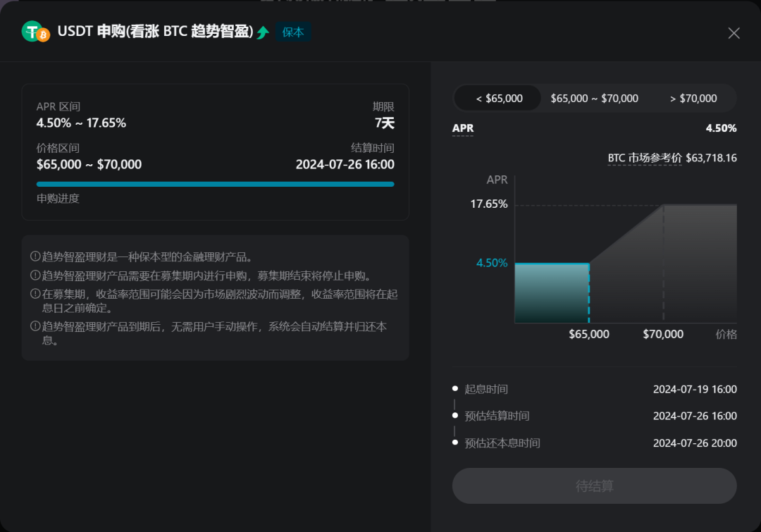This screenshot has height=532, width=761.
Task: Show the BTC 市场参考价 tooltip
Action: (645, 158)
